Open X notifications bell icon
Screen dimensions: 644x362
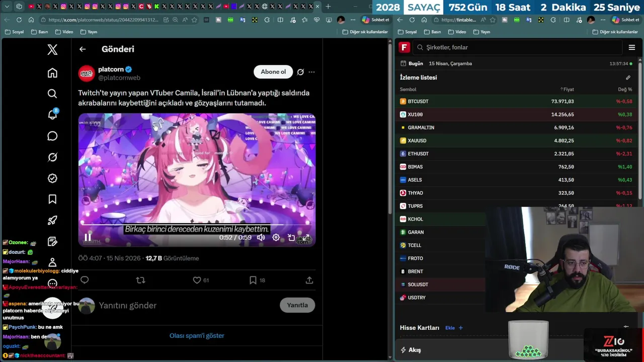[52, 115]
